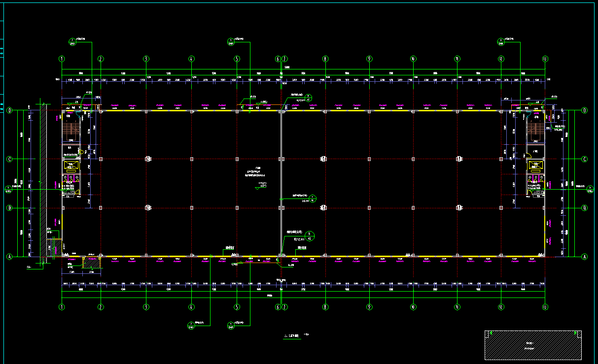Image resolution: width=598 pixels, height=364 pixels.
Task: Select grid bubble 5 on the top row
Action: (237, 59)
